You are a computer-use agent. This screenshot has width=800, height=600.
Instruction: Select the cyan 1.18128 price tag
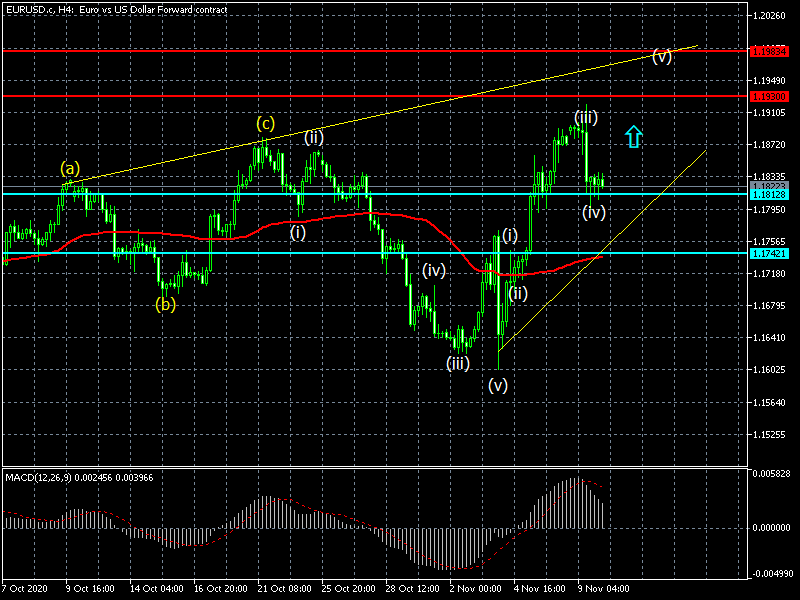pyautogui.click(x=769, y=194)
